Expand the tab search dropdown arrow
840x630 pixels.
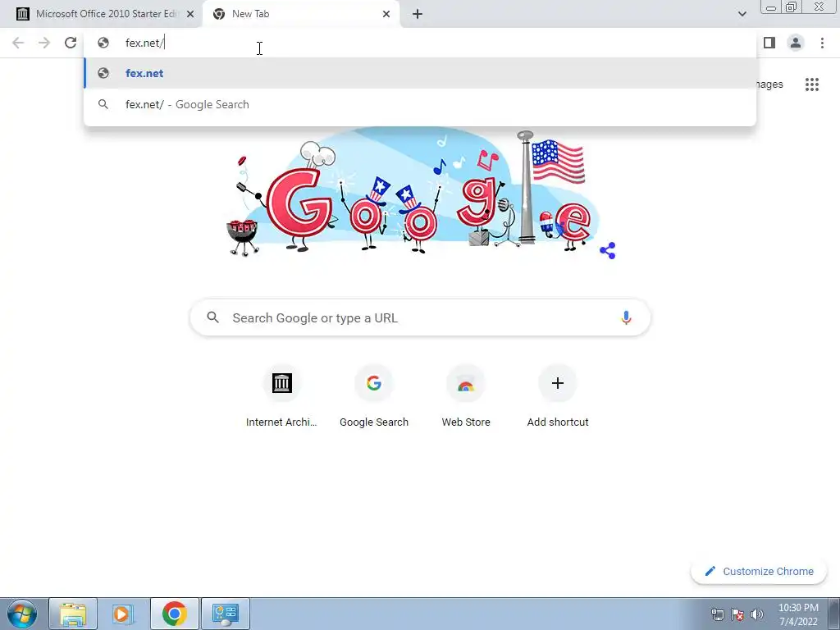[x=742, y=14]
